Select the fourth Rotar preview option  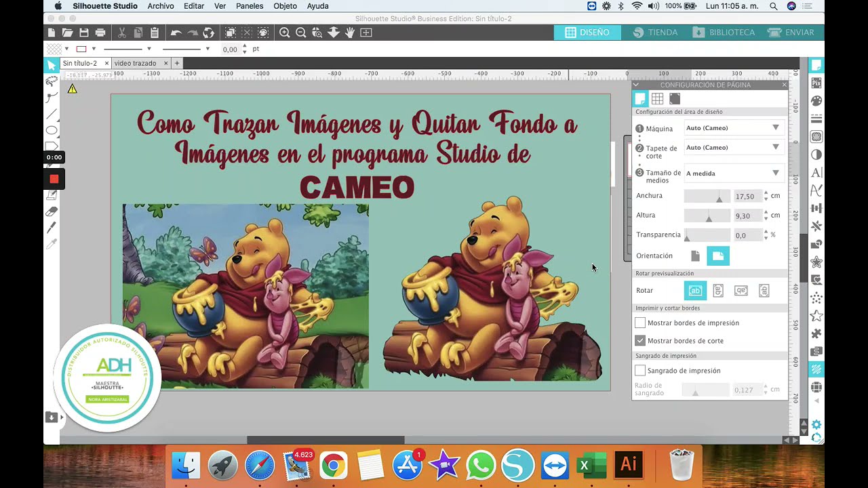point(764,290)
